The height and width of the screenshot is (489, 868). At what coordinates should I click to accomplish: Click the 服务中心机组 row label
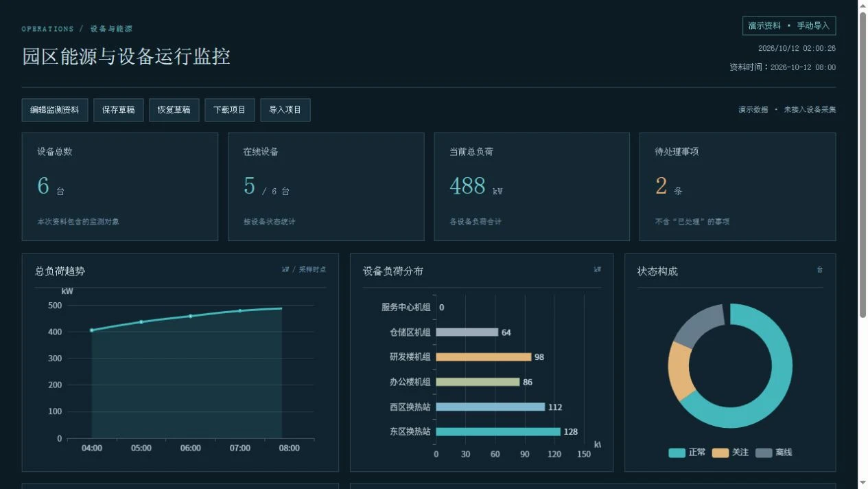tap(406, 307)
